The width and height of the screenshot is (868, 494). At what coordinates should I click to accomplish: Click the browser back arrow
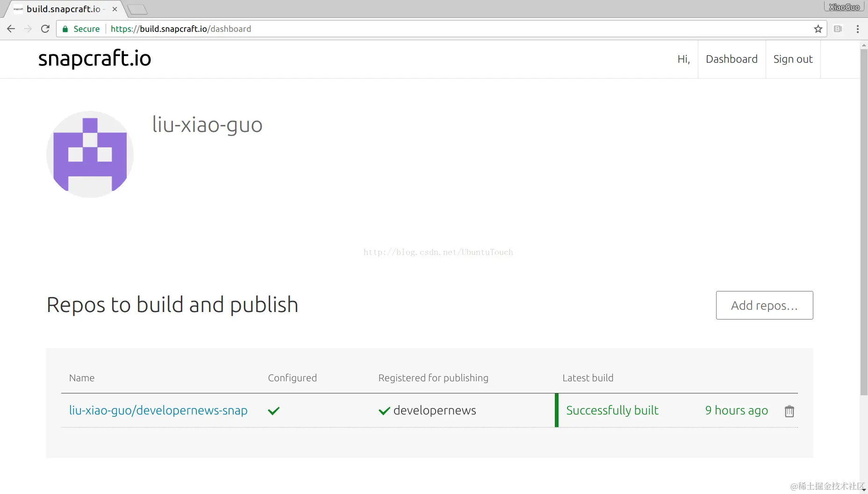(x=11, y=29)
